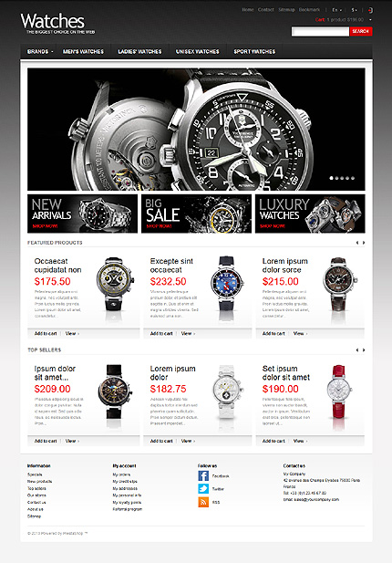Click the Twitter bird icon
392x563 pixels.
[x=203, y=489]
